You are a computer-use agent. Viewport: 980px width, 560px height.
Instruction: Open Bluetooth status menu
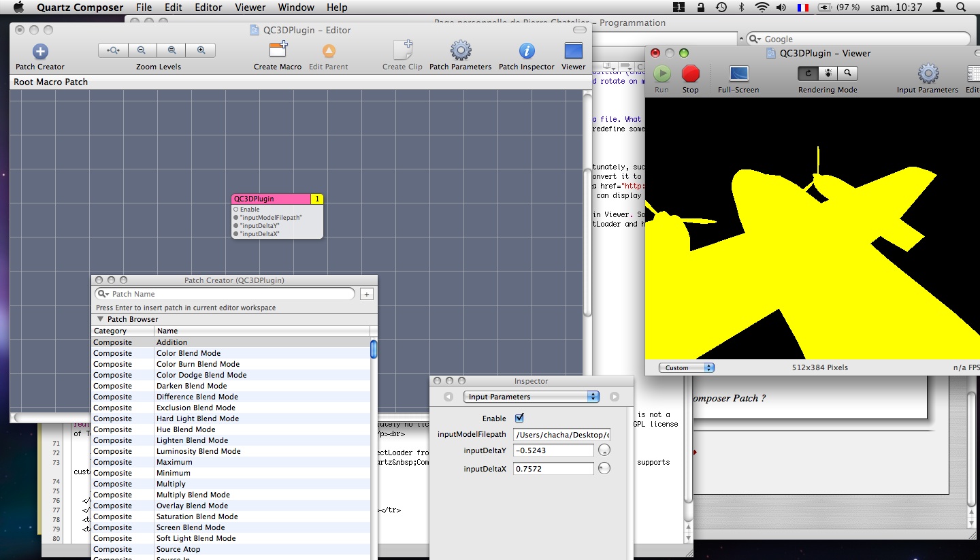(741, 7)
